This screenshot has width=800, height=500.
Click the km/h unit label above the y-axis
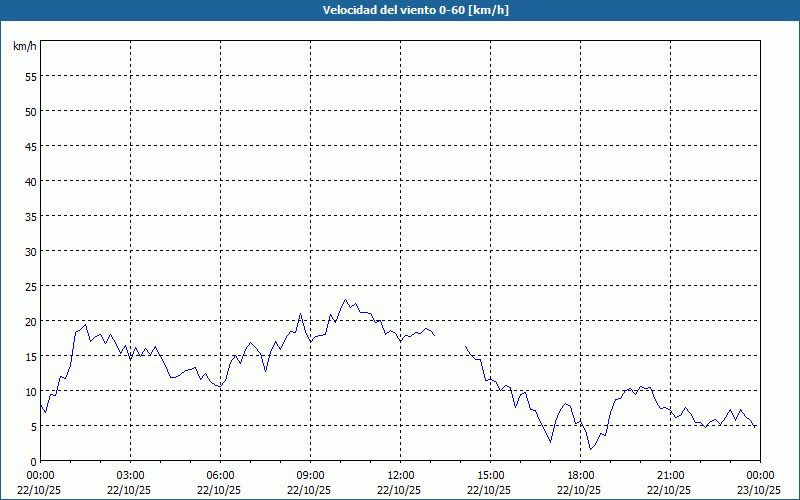pyautogui.click(x=25, y=47)
